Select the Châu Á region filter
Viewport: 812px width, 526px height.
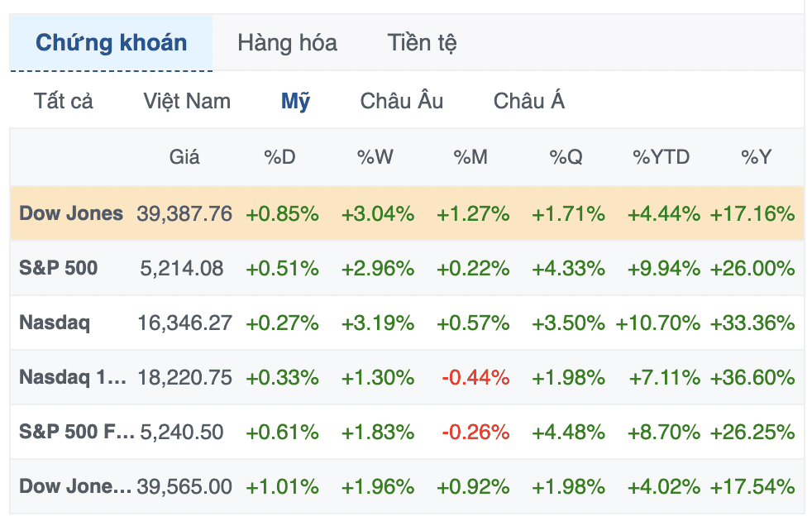528,101
